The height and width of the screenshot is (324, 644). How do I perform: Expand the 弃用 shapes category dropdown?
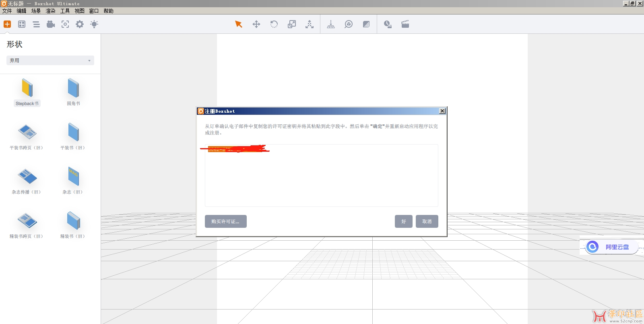pyautogui.click(x=50, y=60)
